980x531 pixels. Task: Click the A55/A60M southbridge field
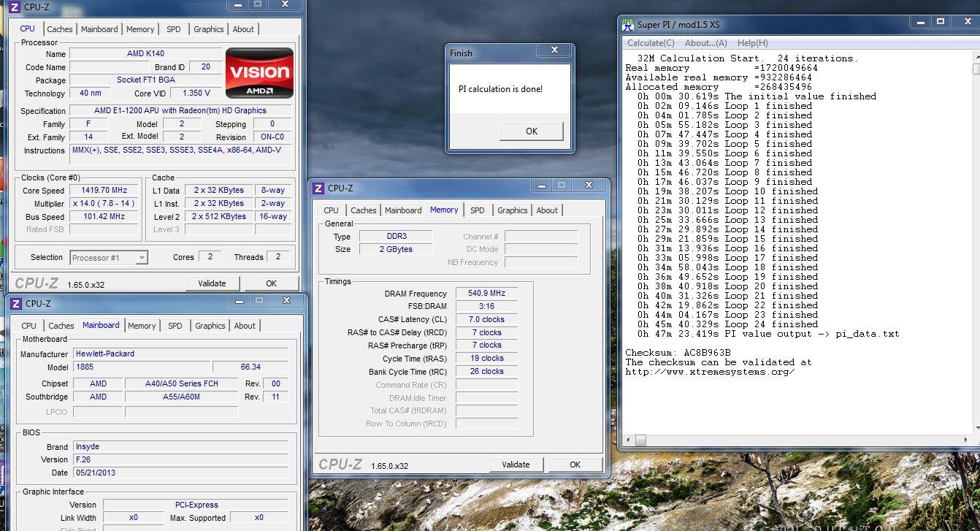(182, 397)
